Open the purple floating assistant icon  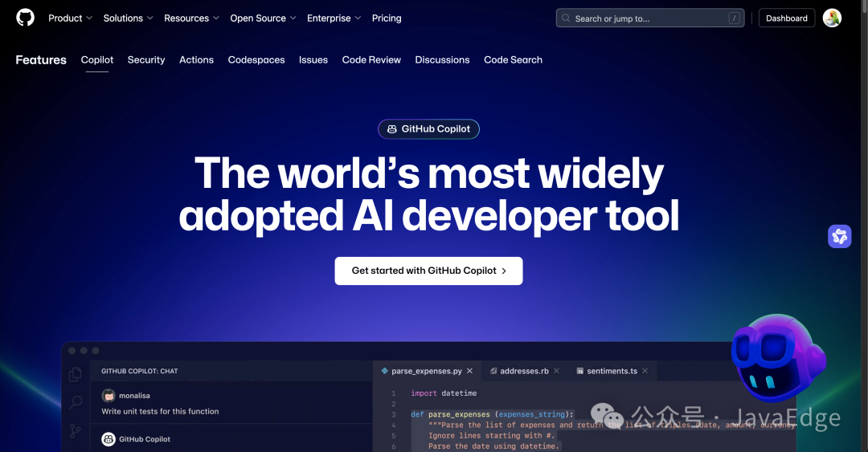tap(839, 236)
